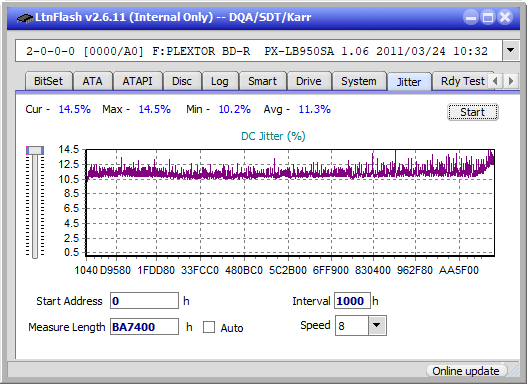This screenshot has width=527, height=384.
Task: Open the Speed dropdown list
Action: (377, 325)
